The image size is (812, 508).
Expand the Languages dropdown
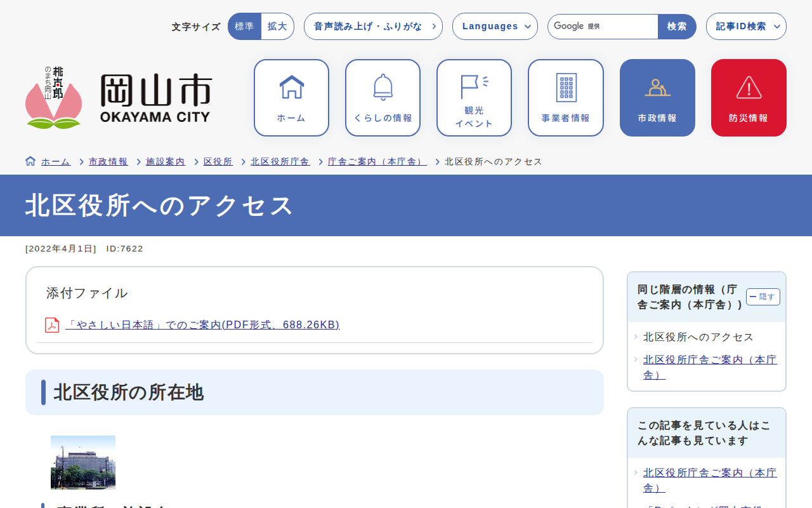[x=495, y=27]
